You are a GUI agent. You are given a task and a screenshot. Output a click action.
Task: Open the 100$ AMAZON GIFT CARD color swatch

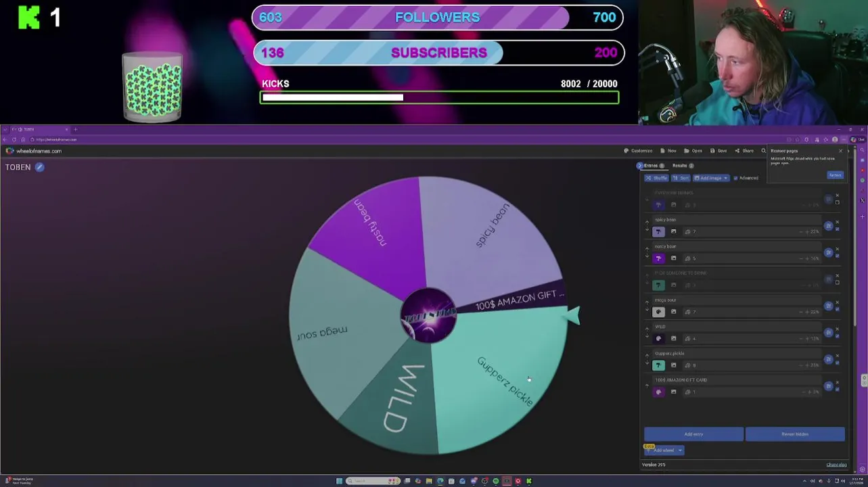658,392
